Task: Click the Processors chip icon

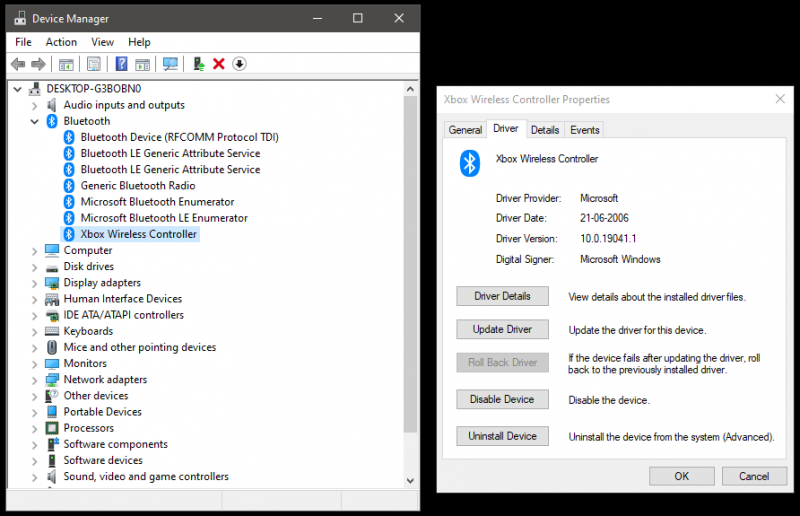Action: click(52, 428)
